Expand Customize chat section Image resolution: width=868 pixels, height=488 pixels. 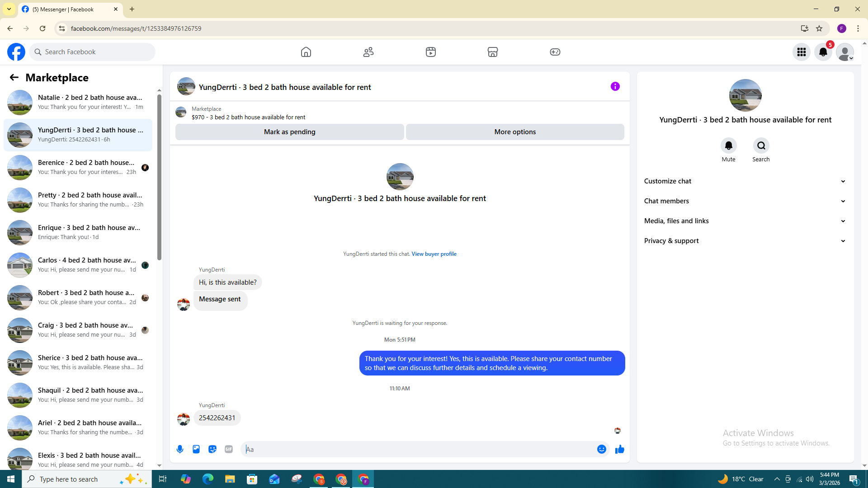pos(745,181)
